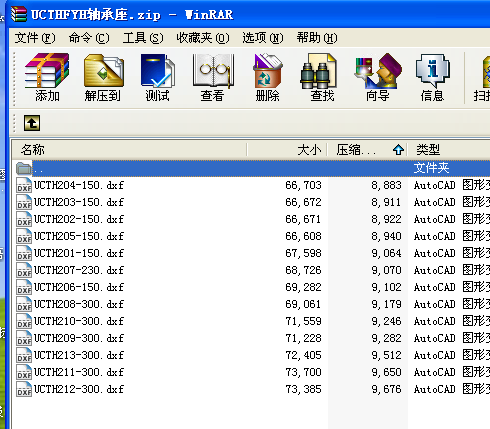Sort by Name (名称) column header
This screenshot has height=429, width=490.
[x=130, y=150]
